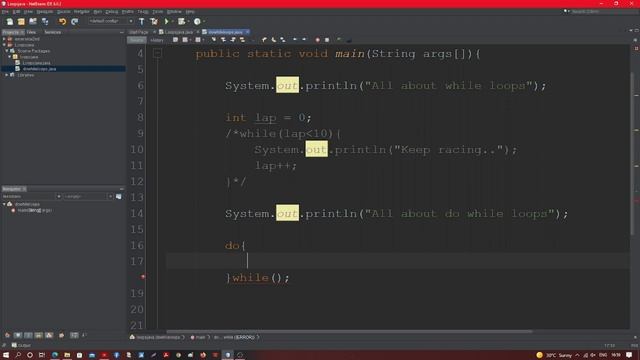Click the error marker beside the while line
Screen dimensions: 640x360
143,277
